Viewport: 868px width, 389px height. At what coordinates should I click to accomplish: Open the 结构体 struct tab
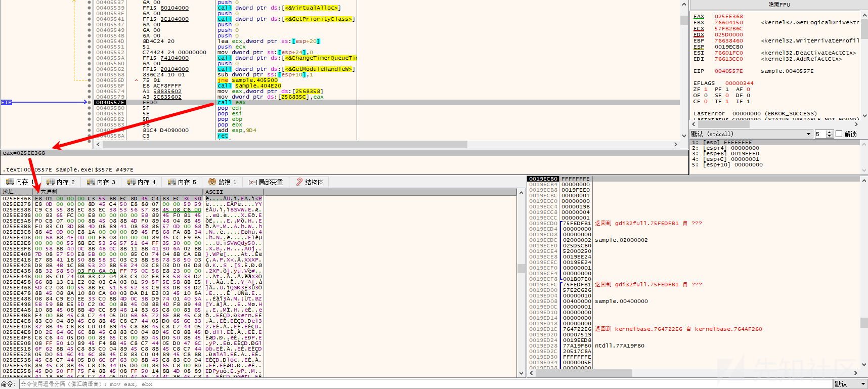pyautogui.click(x=310, y=182)
